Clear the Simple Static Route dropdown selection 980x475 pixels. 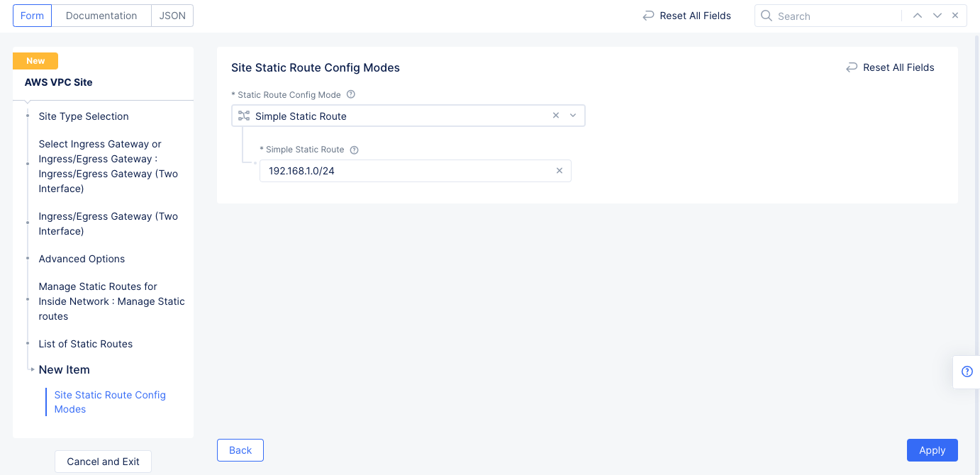point(556,116)
